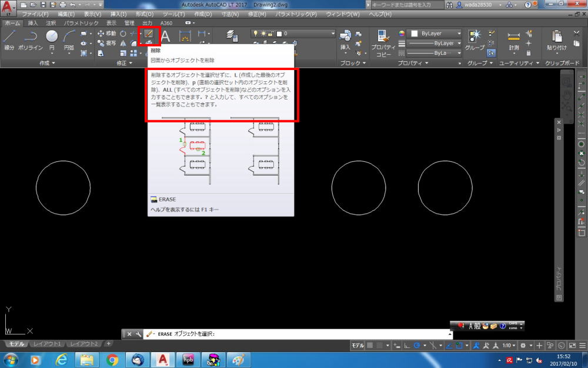Expand the ユーティリティ panel dropdown
The height and width of the screenshot is (368, 588).
tap(519, 63)
